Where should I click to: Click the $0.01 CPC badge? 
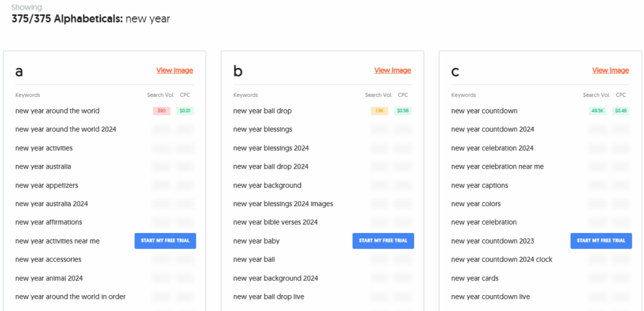tap(185, 111)
